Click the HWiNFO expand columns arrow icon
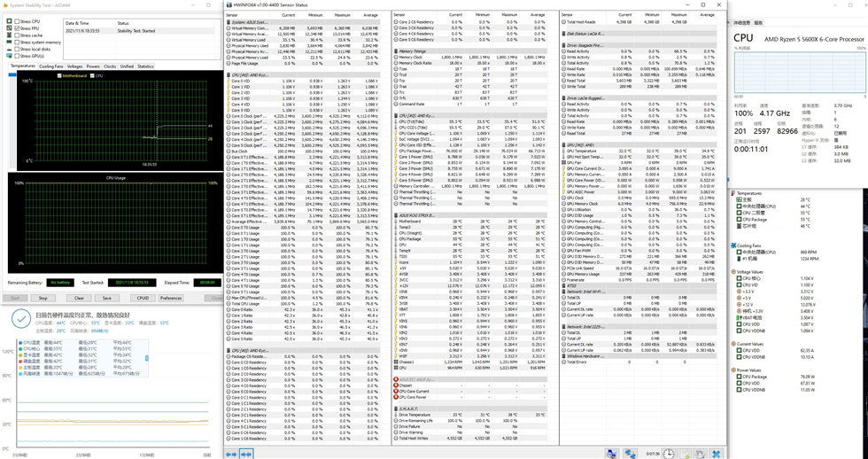The image size is (868, 459). click(232, 454)
